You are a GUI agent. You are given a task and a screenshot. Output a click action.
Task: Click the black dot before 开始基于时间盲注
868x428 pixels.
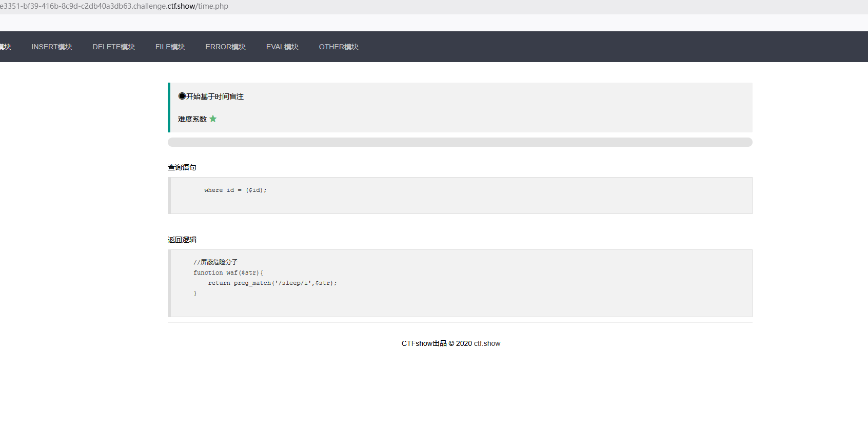[182, 96]
